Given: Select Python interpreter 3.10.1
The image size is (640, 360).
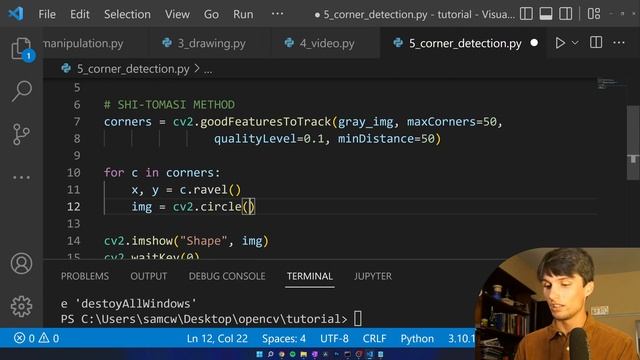Looking at the screenshot, I should [x=462, y=338].
